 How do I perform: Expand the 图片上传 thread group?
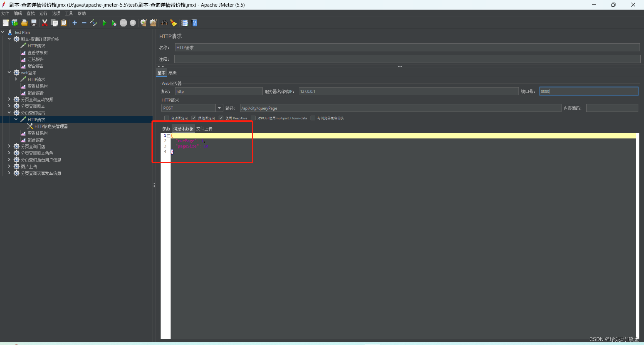pyautogui.click(x=9, y=166)
